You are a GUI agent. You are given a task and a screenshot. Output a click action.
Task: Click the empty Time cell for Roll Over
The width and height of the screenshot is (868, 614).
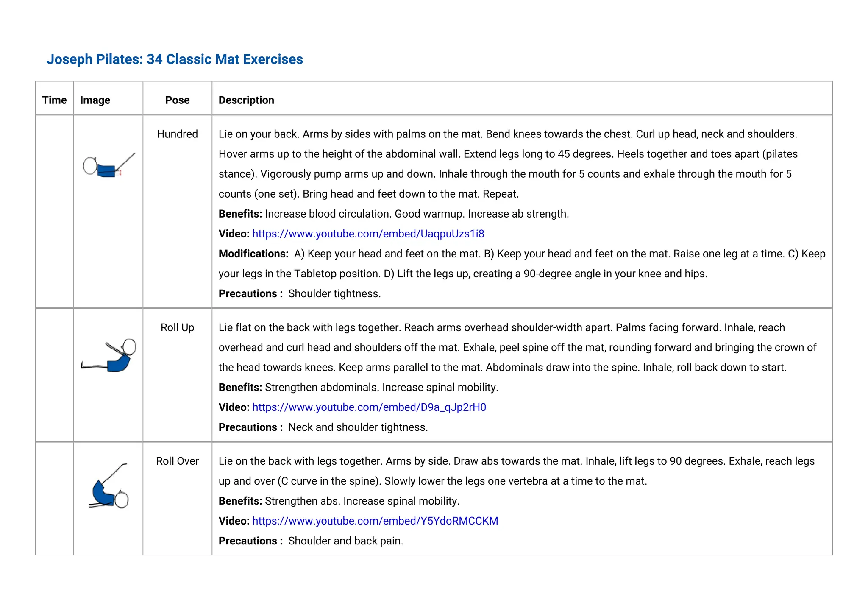[x=54, y=498]
